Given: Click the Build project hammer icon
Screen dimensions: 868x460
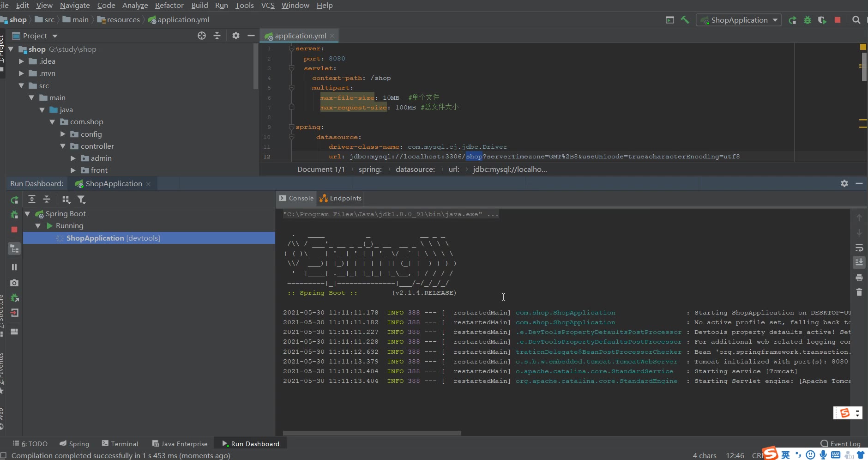Looking at the screenshot, I should pyautogui.click(x=685, y=20).
